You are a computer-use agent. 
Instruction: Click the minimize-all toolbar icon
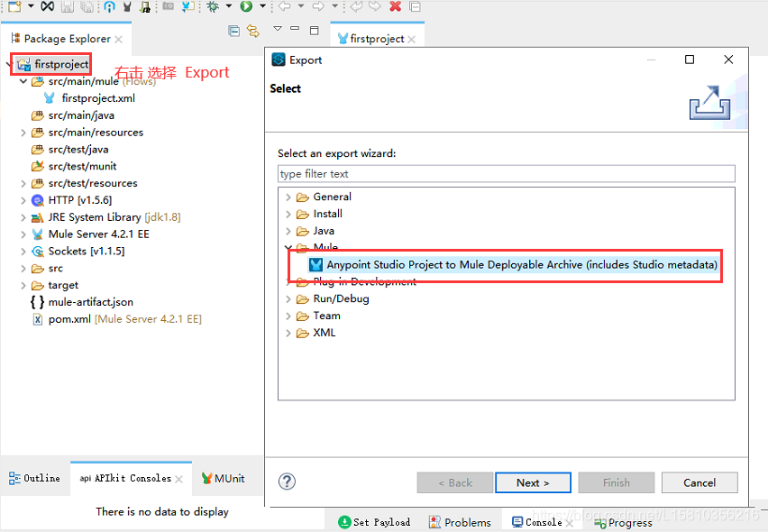pyautogui.click(x=416, y=6)
